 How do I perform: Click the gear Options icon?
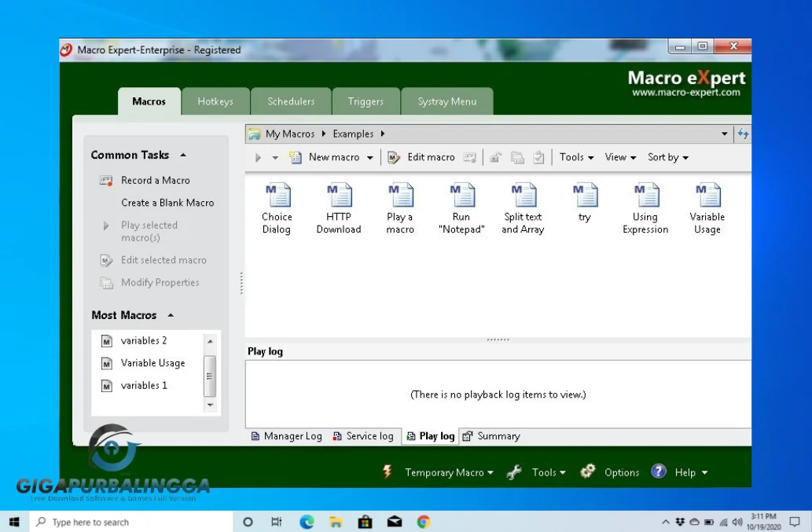588,471
